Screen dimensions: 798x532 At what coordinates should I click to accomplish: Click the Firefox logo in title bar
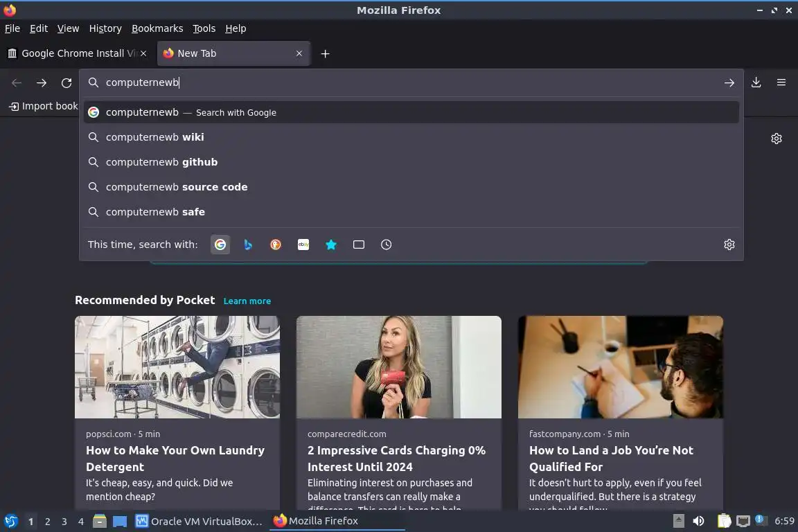tap(10, 10)
